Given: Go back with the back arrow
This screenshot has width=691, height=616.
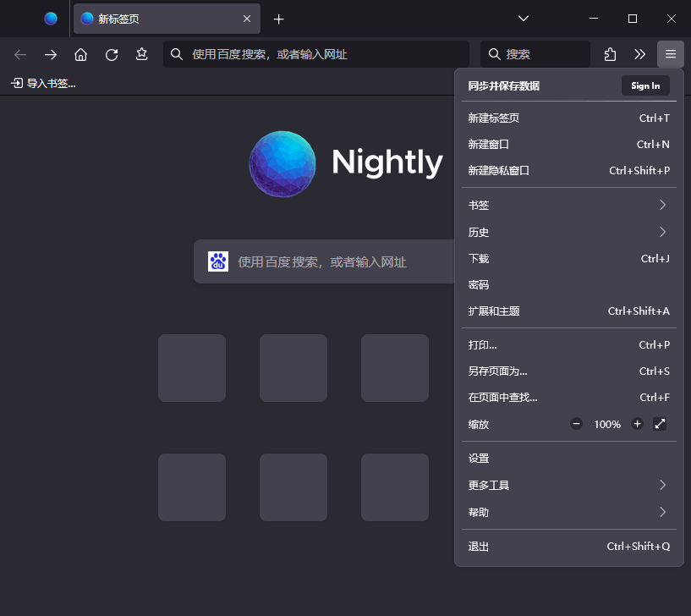Looking at the screenshot, I should 20,55.
